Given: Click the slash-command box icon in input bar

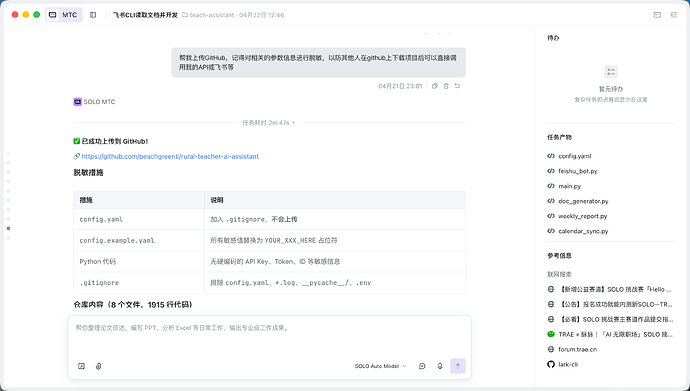Looking at the screenshot, I should pos(81,366).
